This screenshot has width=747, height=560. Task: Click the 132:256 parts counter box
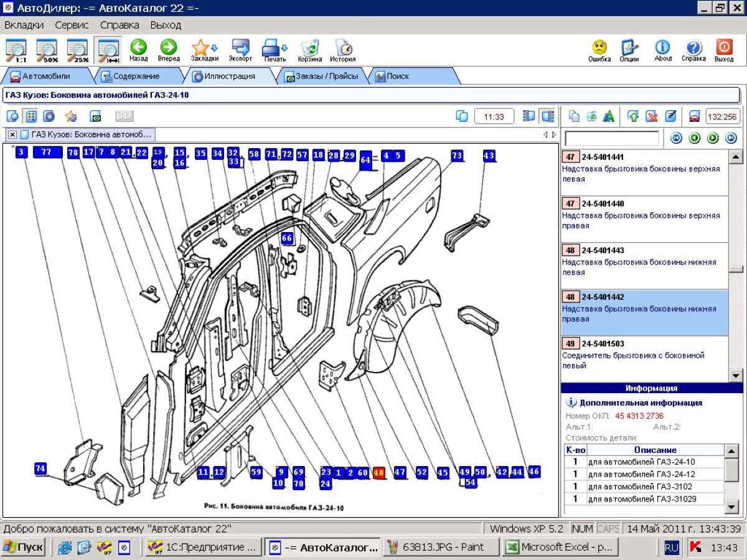(723, 116)
